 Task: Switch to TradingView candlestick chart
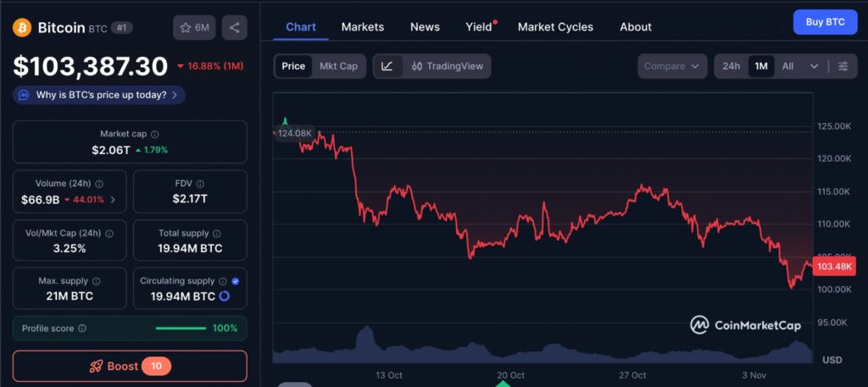pos(448,66)
